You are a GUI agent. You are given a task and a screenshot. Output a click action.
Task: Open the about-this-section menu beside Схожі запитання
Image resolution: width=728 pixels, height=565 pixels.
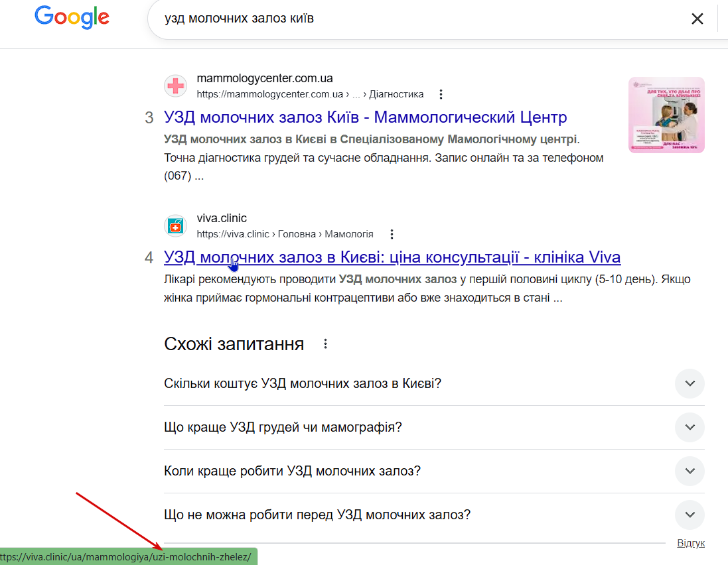click(325, 344)
